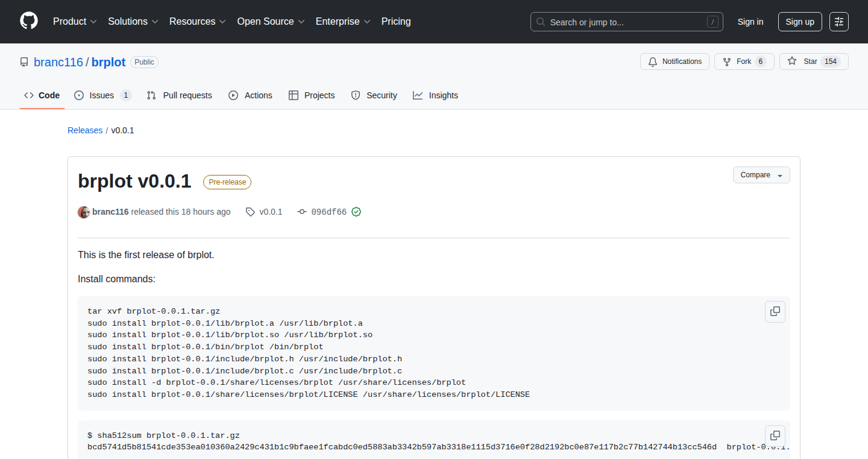The image size is (868, 459).
Task: Copy the install commands code block
Action: 775,311
